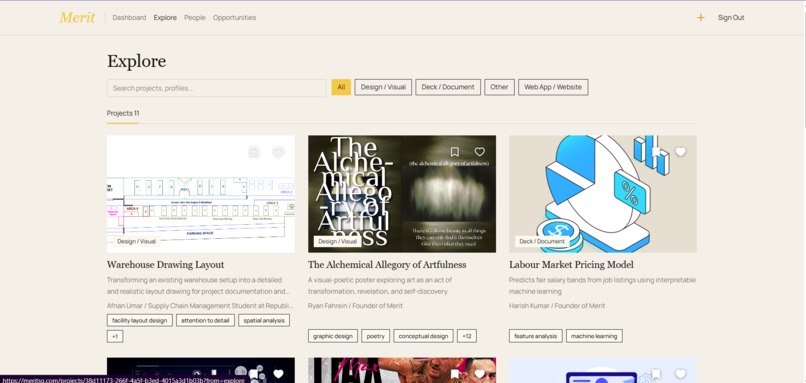Like the fighter photo project card
806x383 pixels.
(480, 374)
